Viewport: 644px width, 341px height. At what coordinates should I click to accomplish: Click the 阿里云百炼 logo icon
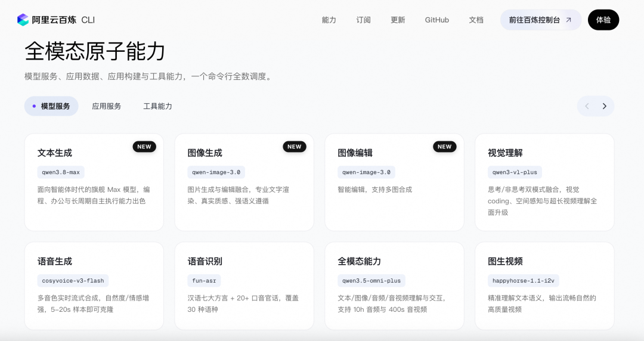[x=23, y=20]
